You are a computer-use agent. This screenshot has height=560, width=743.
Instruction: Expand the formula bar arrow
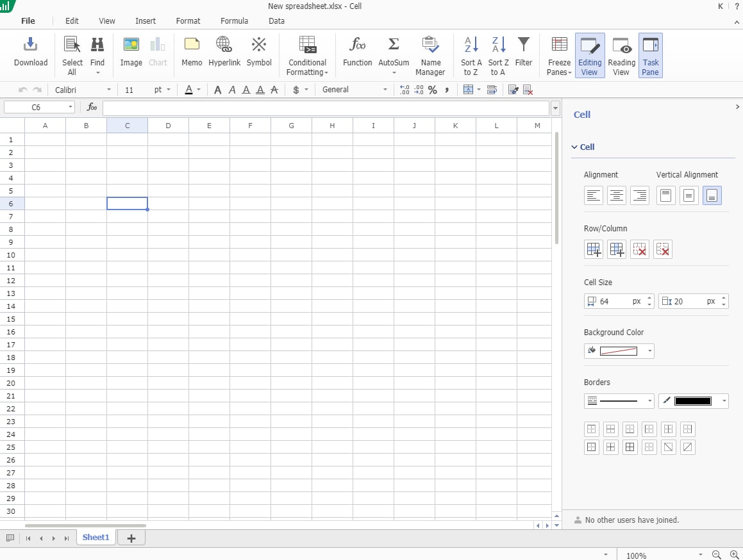[x=555, y=108]
